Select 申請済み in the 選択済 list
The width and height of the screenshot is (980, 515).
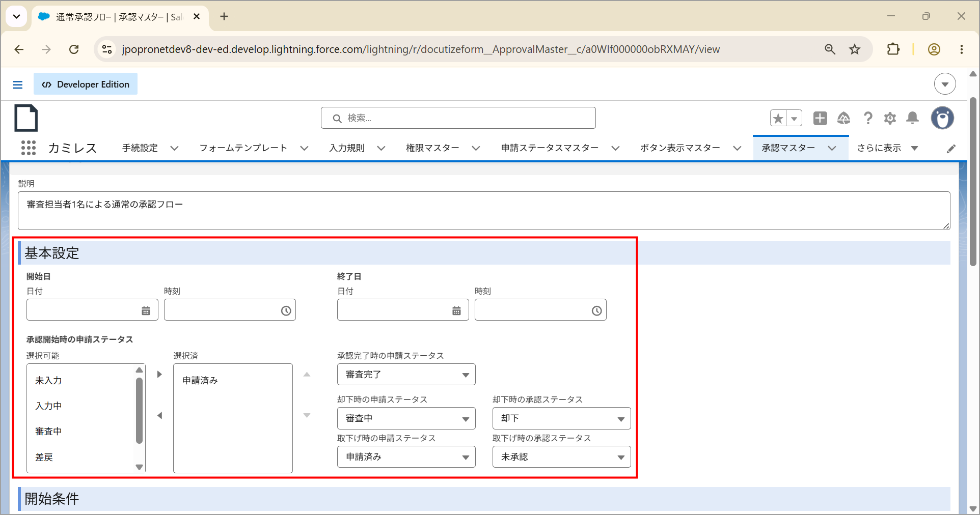pyautogui.click(x=200, y=380)
